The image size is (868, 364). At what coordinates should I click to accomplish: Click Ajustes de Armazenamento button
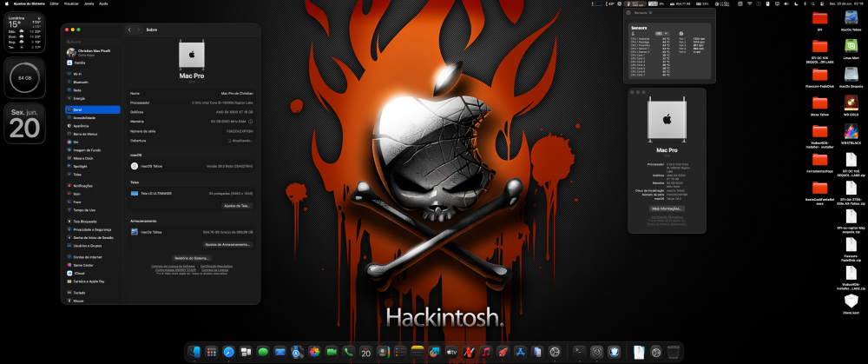click(228, 244)
